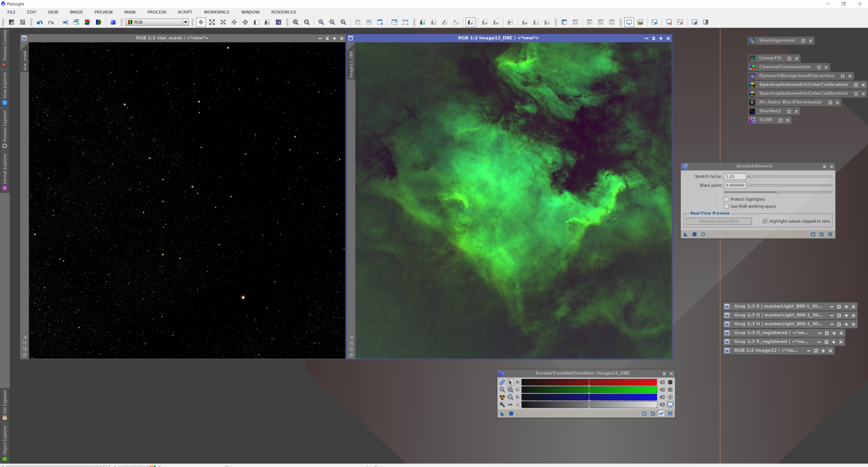Toggle the black point readout icon in ScreenTransferFunction
The height and width of the screenshot is (467, 868).
(x=670, y=382)
